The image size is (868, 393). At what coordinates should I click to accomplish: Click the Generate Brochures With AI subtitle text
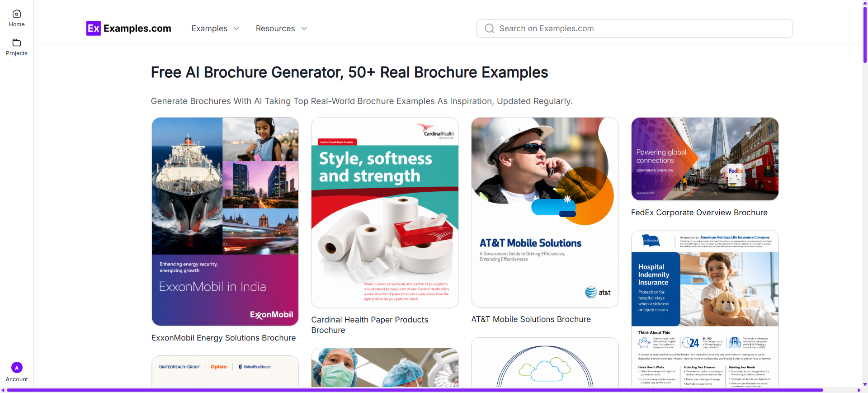click(362, 101)
